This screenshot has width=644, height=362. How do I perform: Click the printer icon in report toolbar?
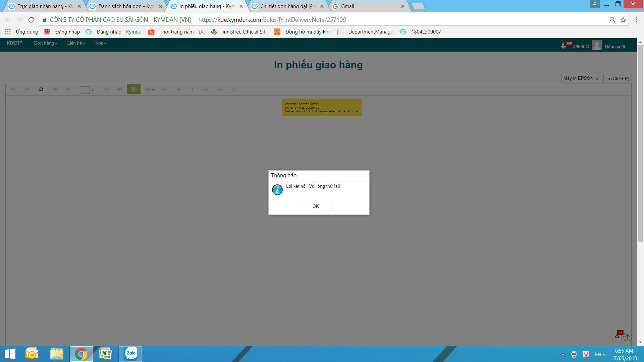(x=165, y=89)
